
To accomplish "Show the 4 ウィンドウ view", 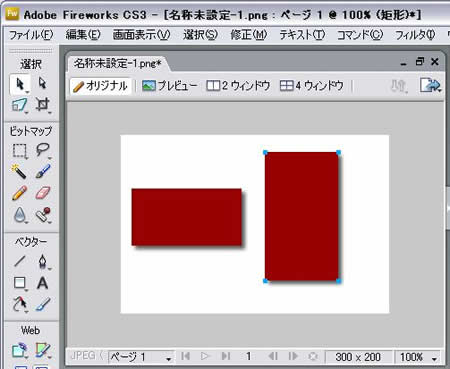I will pyautogui.click(x=312, y=86).
